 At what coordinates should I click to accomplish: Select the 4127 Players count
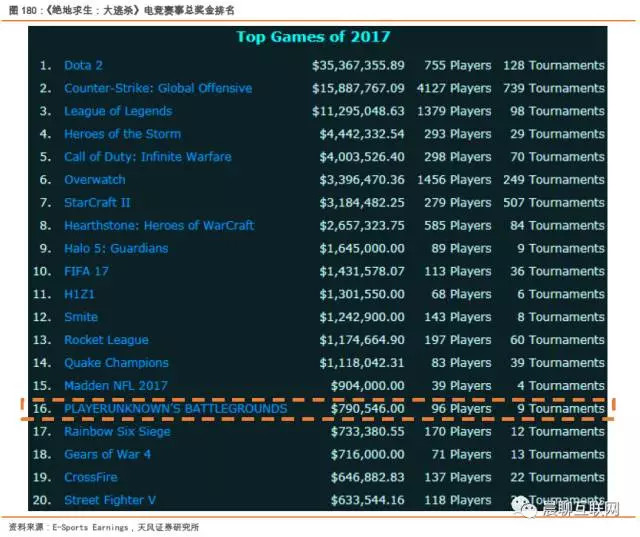(454, 88)
